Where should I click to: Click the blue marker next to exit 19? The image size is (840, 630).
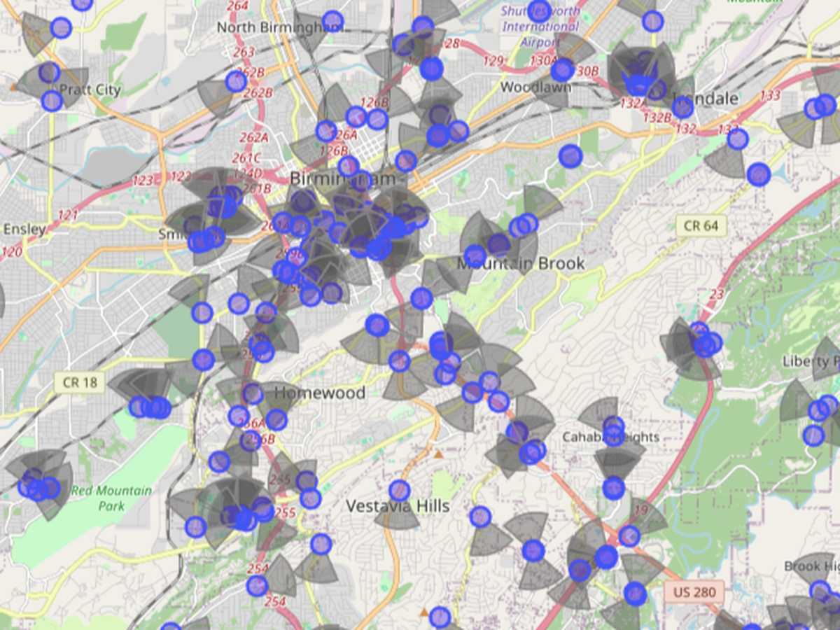[x=629, y=536]
